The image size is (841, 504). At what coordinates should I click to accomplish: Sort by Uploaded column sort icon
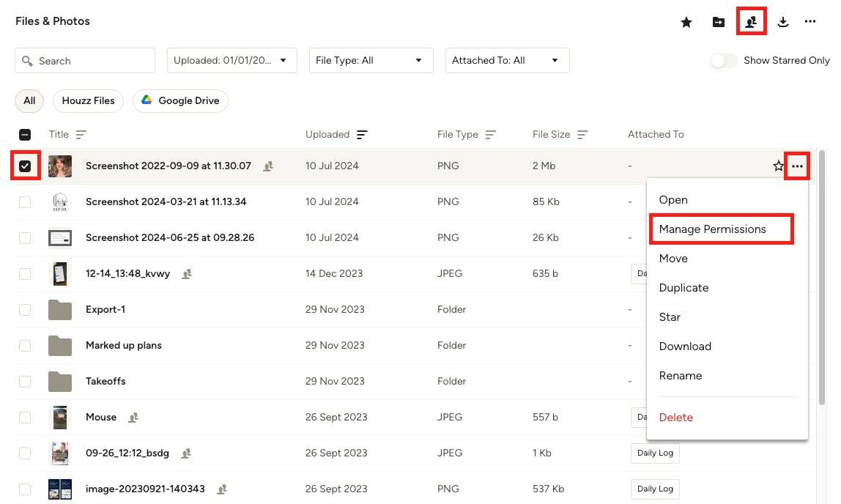click(x=362, y=135)
